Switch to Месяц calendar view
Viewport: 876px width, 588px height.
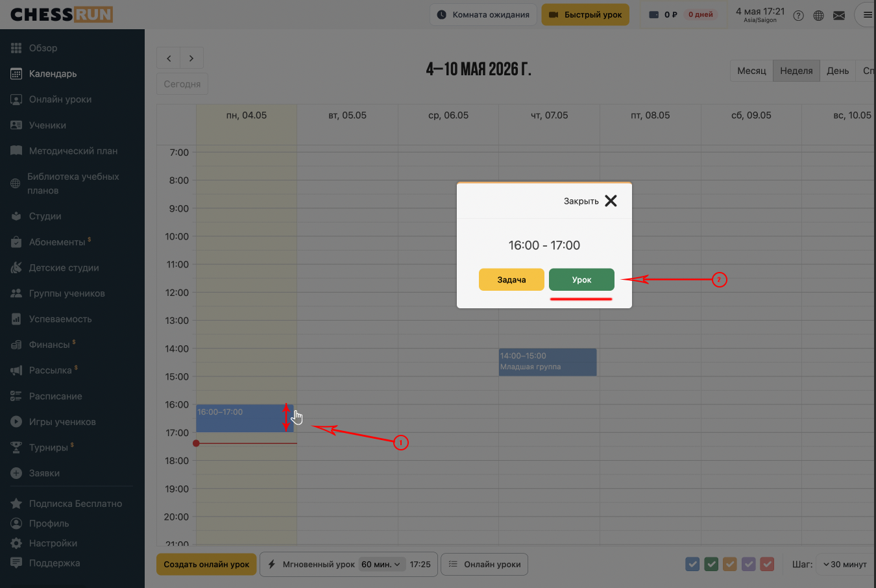point(751,71)
